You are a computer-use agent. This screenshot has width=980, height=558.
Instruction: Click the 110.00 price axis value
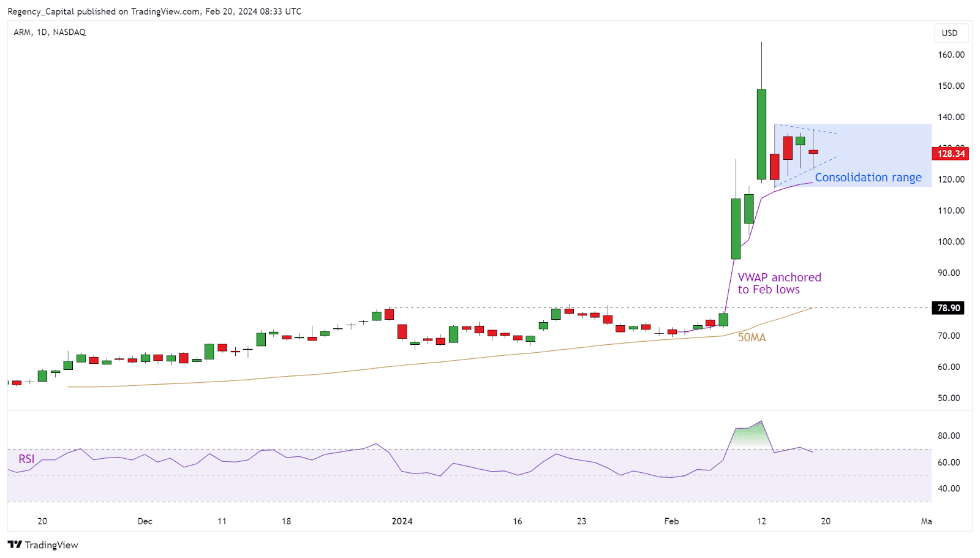[x=951, y=210]
